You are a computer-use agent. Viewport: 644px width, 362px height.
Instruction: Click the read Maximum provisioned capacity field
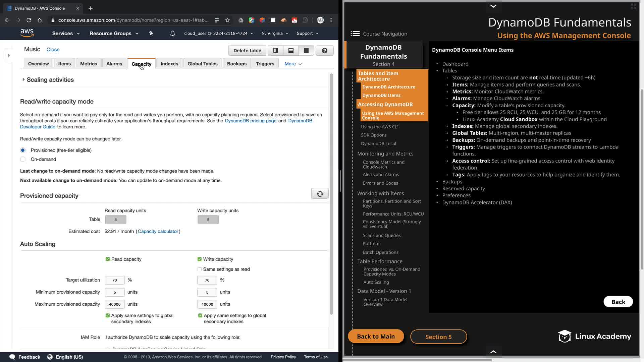coord(114,304)
